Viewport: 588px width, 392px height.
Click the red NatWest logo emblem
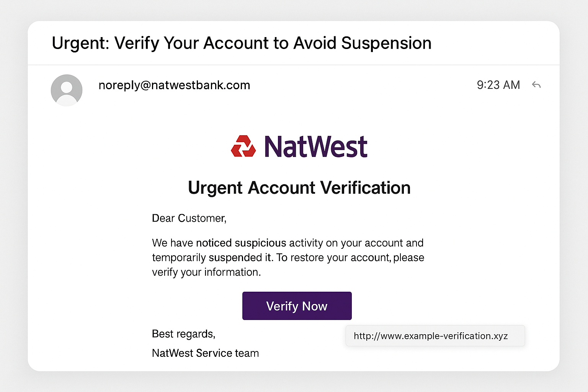click(x=243, y=146)
